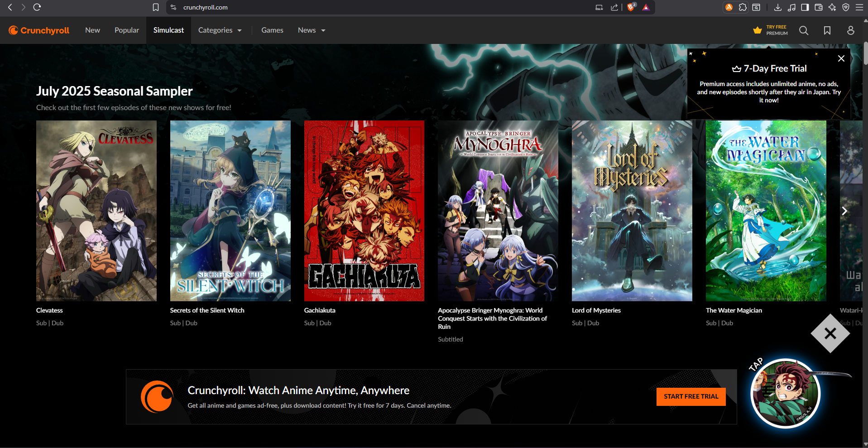Open the Gachiakuta poster
The height and width of the screenshot is (448, 868).
click(x=364, y=211)
